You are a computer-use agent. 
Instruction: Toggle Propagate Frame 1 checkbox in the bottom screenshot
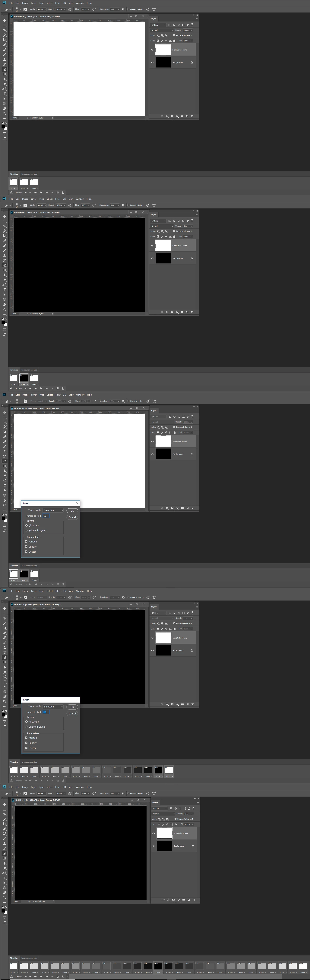pos(176,819)
